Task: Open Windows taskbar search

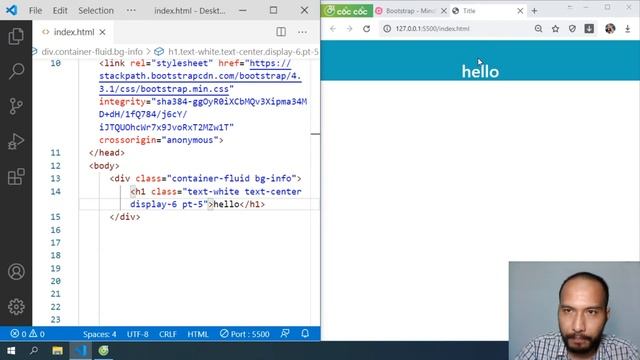Action: click(34, 351)
